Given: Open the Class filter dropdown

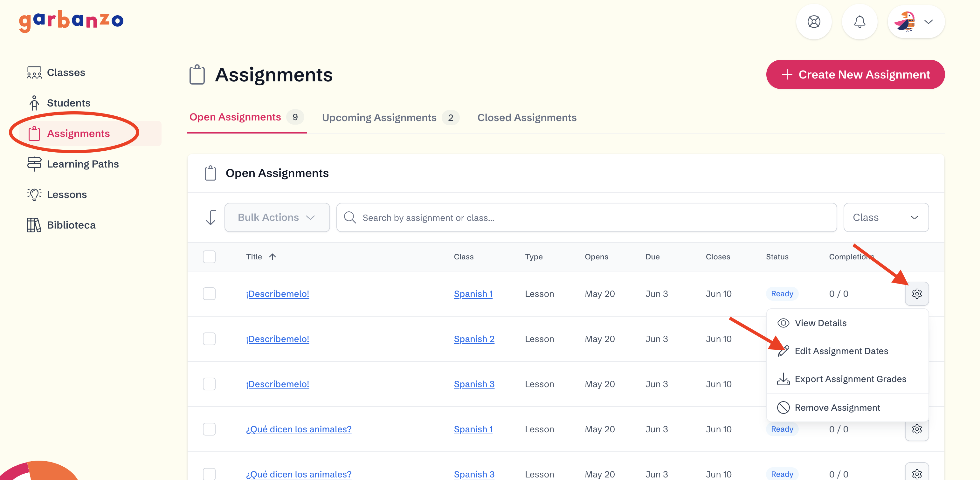Looking at the screenshot, I should coord(885,217).
